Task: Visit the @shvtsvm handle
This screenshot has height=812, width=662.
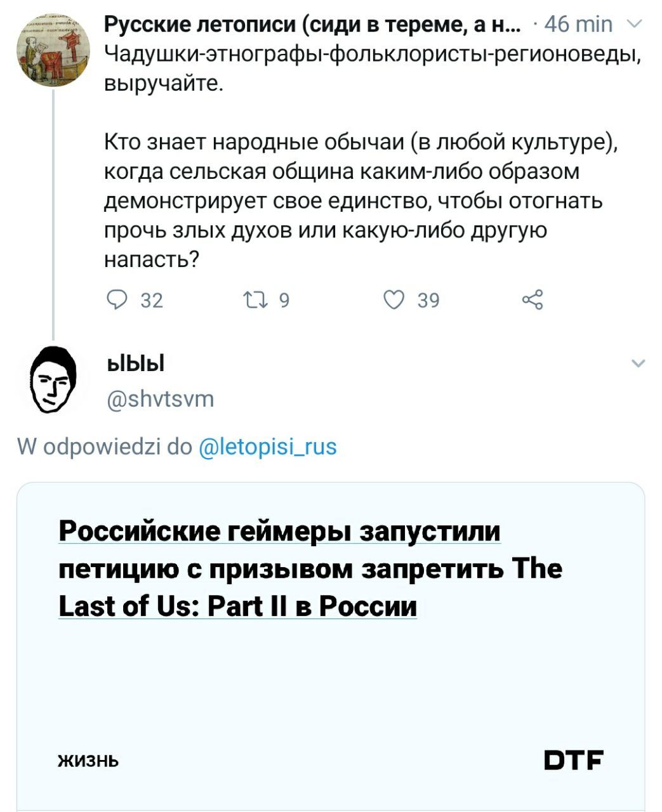Action: (160, 398)
